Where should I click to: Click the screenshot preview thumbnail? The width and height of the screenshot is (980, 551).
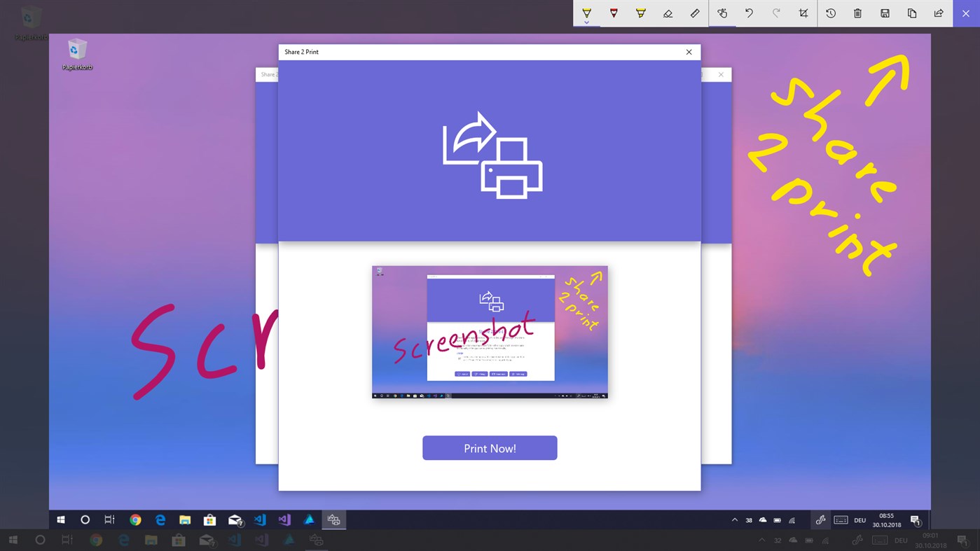[489, 331]
